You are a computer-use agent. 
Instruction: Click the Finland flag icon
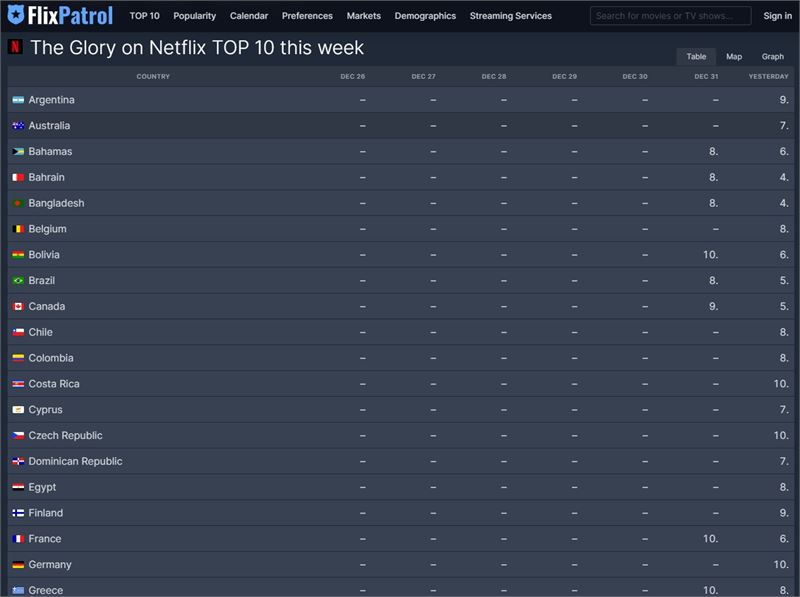point(18,513)
